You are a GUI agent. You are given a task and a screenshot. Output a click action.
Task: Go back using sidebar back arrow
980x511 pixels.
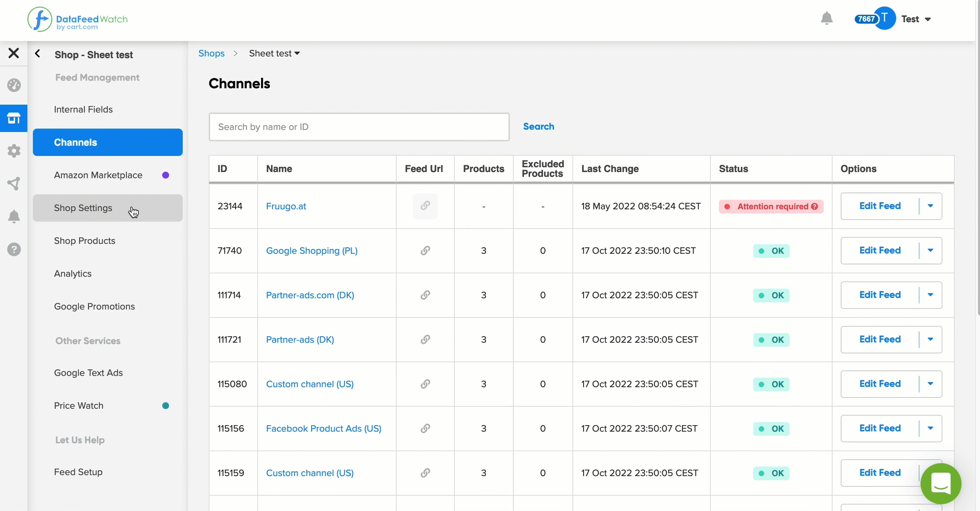pyautogui.click(x=38, y=54)
